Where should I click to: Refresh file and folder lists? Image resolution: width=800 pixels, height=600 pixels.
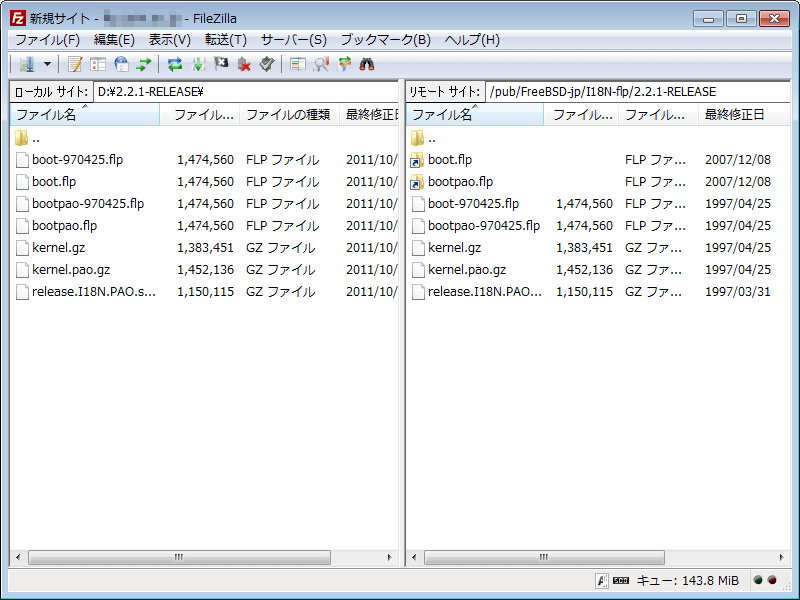point(175,64)
